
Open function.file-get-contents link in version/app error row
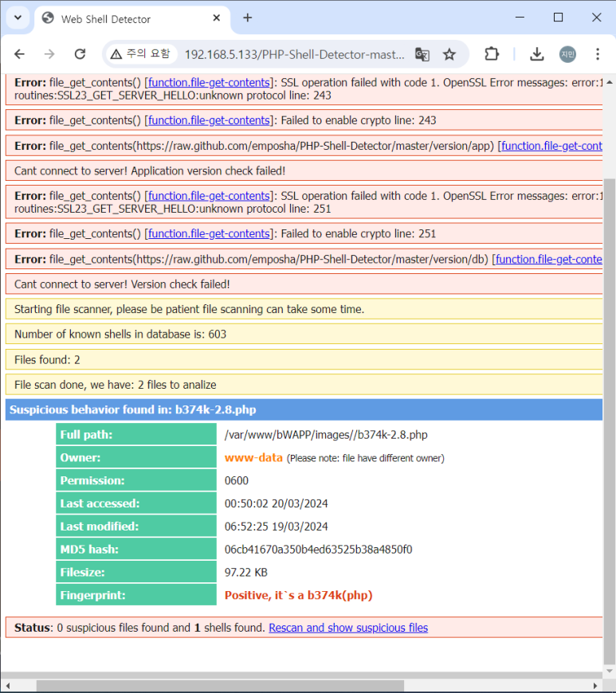(x=551, y=146)
